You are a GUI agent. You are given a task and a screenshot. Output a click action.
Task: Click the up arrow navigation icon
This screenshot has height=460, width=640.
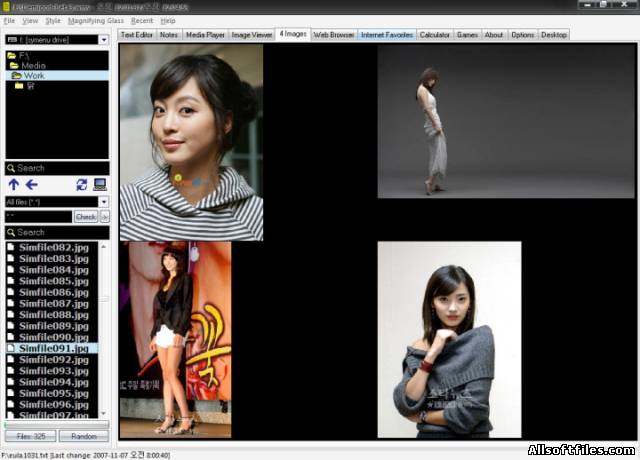coord(13,185)
